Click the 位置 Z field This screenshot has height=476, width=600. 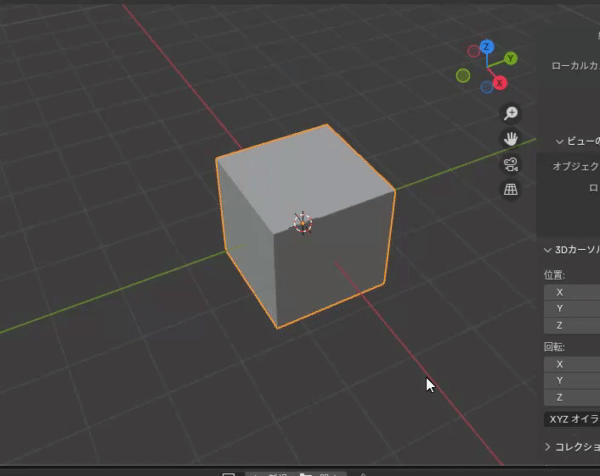[572, 325]
